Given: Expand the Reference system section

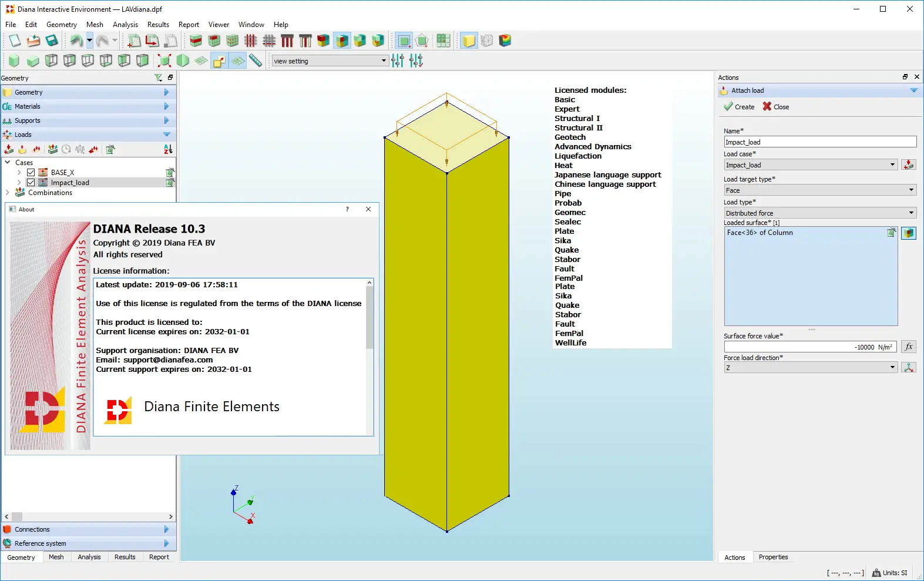Looking at the screenshot, I should pyautogui.click(x=88, y=543).
